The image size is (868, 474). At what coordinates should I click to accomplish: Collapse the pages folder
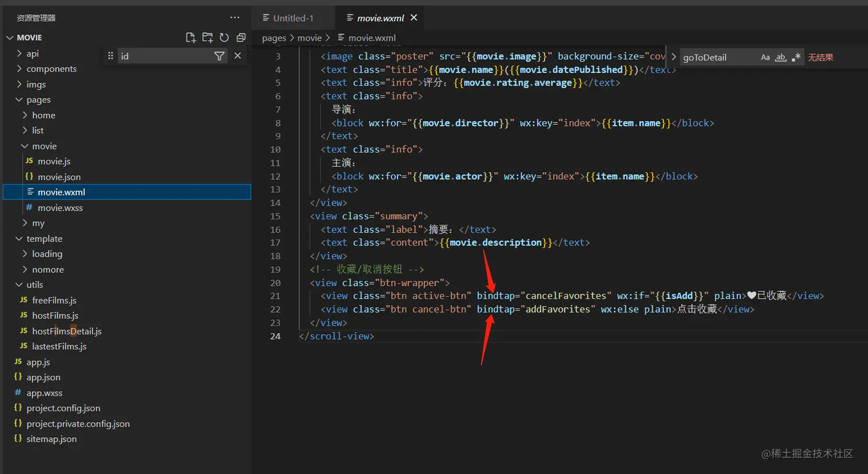20,99
